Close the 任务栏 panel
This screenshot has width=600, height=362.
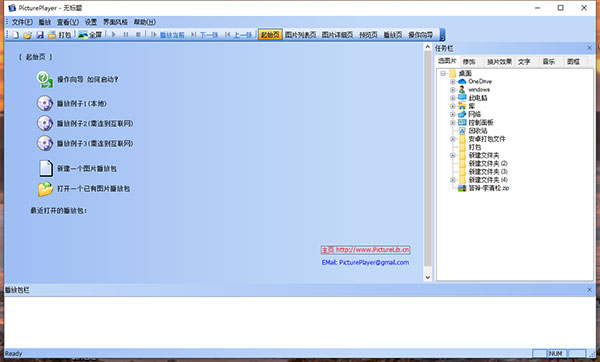click(x=589, y=48)
